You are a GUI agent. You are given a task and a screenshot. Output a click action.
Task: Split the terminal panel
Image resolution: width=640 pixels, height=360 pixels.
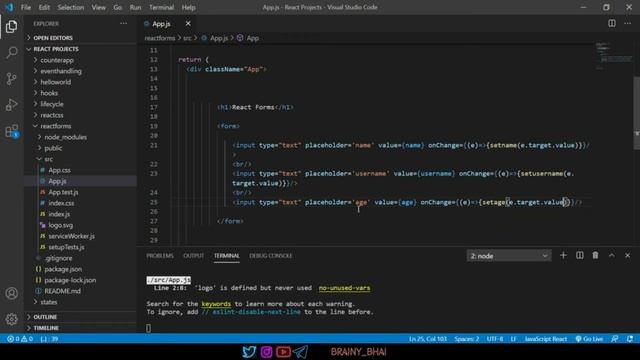579,256
